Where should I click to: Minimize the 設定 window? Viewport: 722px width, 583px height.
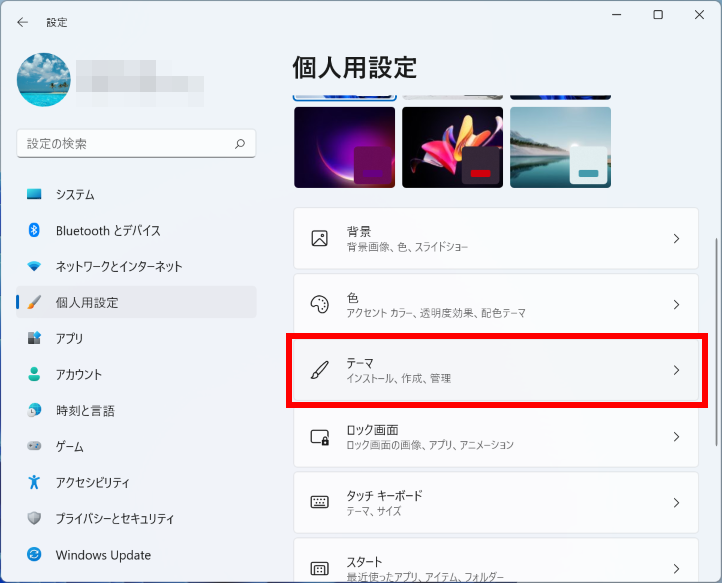tap(617, 15)
